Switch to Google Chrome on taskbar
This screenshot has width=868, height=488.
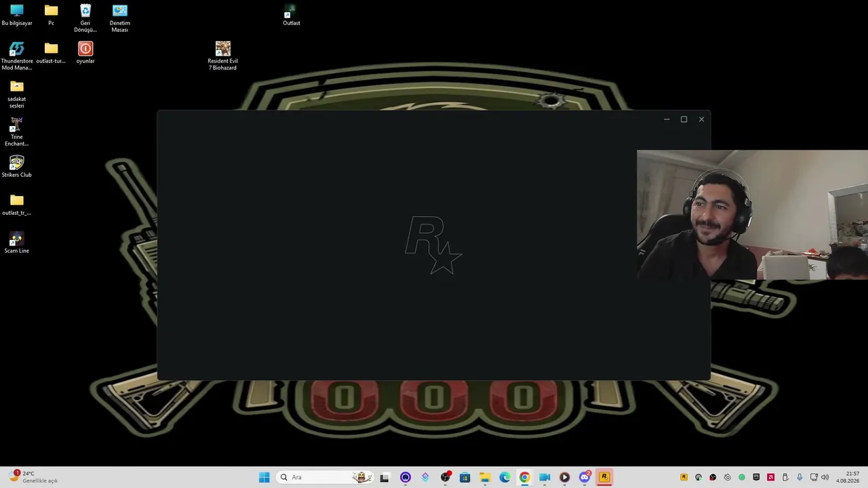(x=524, y=477)
